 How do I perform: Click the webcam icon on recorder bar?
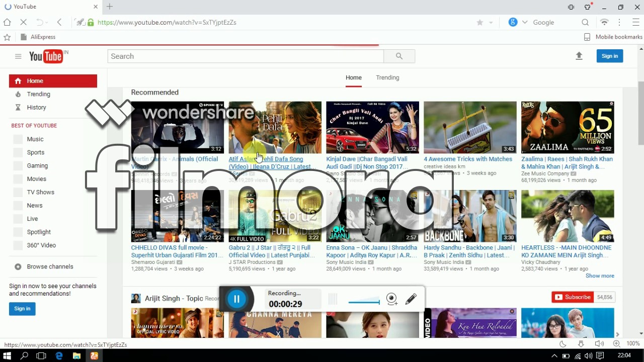click(392, 299)
